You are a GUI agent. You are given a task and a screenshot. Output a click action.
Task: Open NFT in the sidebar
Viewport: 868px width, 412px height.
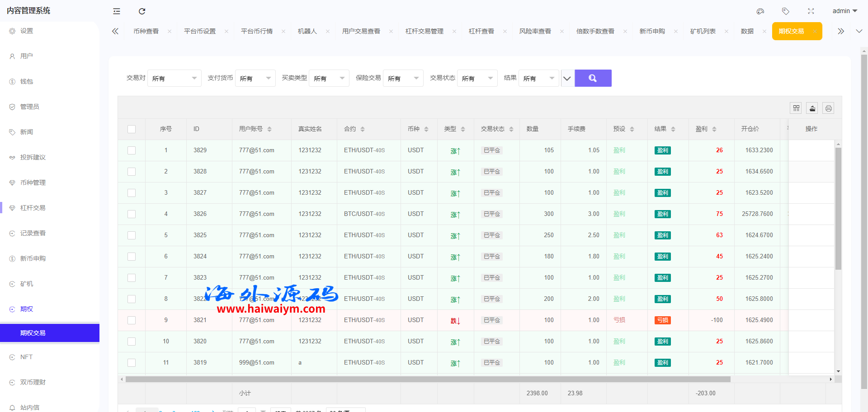[x=26, y=357]
